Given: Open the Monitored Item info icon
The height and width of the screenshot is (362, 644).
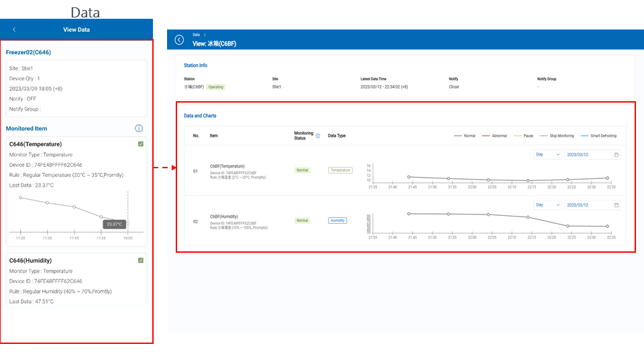Looking at the screenshot, I should click(x=138, y=128).
